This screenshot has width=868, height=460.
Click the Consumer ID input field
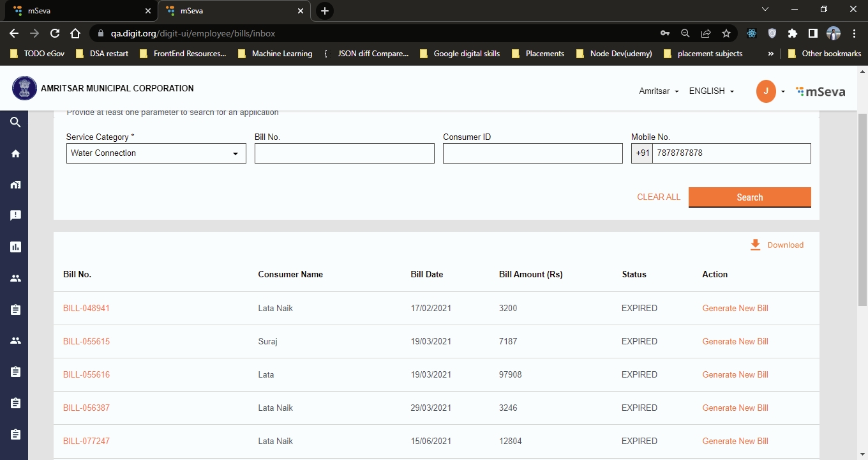click(532, 153)
